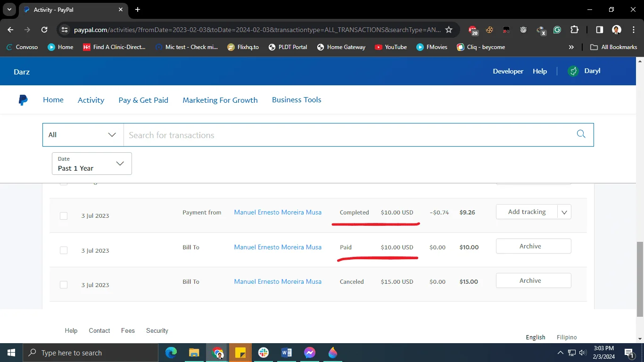Screen dimensions: 644x362
Task: Click the PayPal logo icon
Action: pos(23,100)
